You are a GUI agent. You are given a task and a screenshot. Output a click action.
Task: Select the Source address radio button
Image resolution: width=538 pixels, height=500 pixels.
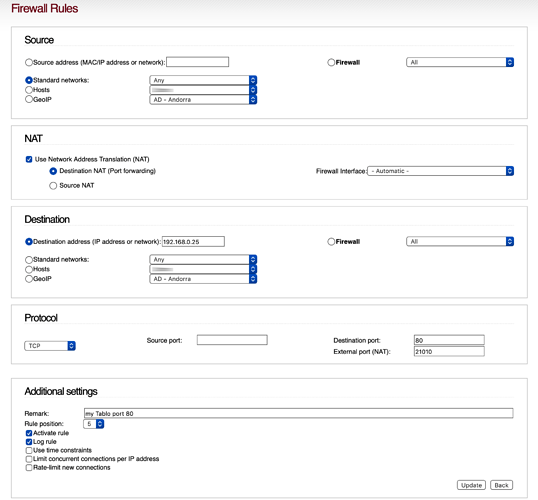pos(29,62)
